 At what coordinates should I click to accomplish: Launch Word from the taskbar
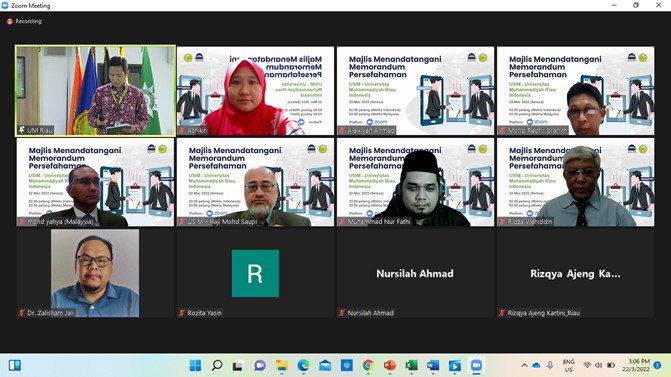pyautogui.click(x=433, y=365)
